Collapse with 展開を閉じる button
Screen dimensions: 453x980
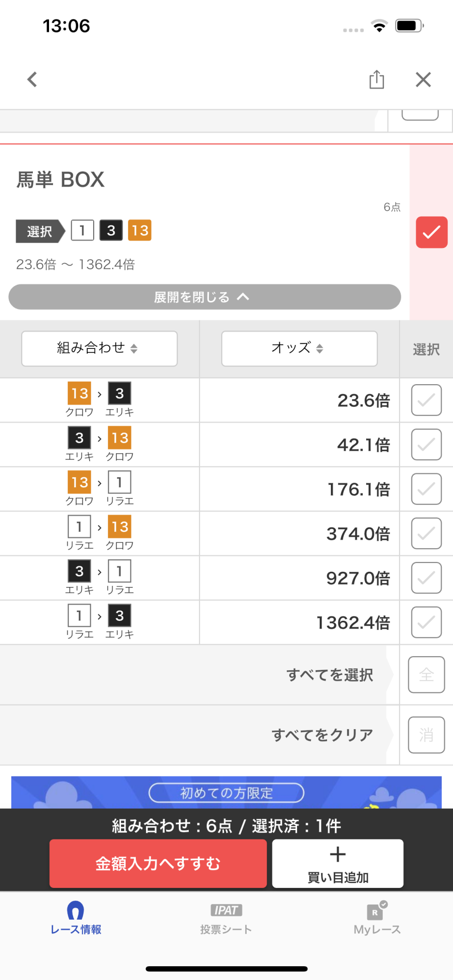click(204, 297)
